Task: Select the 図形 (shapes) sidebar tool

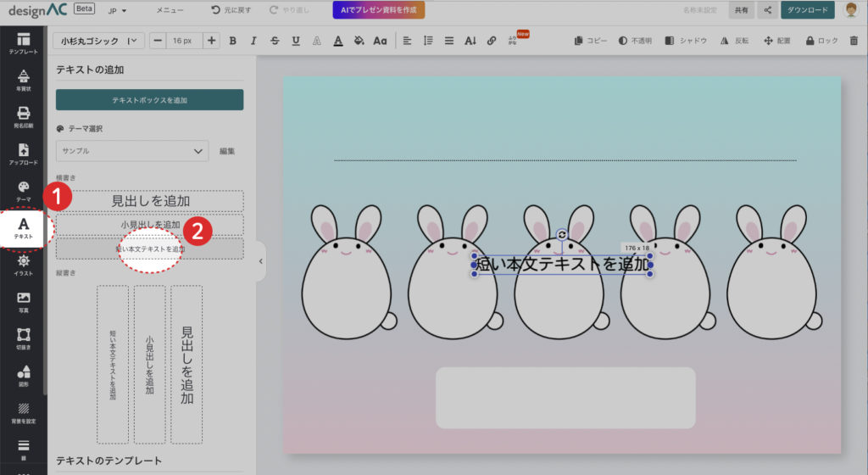Action: point(24,376)
